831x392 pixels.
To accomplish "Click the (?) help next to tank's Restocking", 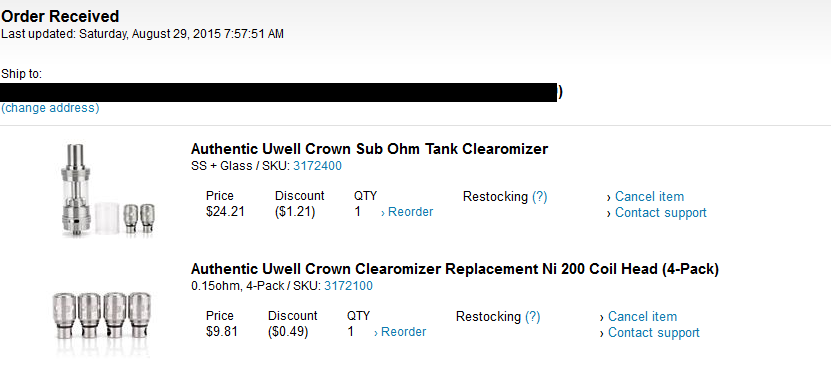I will [540, 197].
